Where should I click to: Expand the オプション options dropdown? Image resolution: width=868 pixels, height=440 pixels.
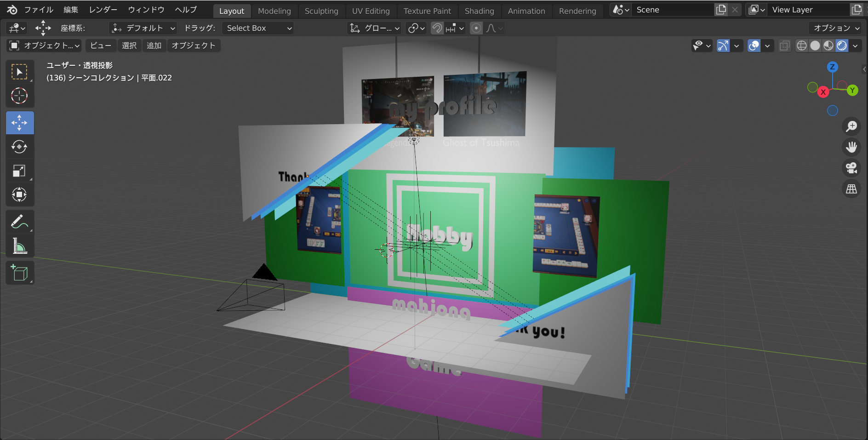pyautogui.click(x=835, y=29)
